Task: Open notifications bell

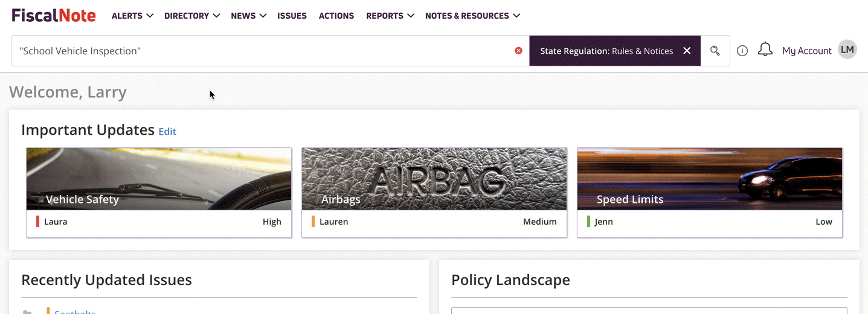Action: click(765, 50)
